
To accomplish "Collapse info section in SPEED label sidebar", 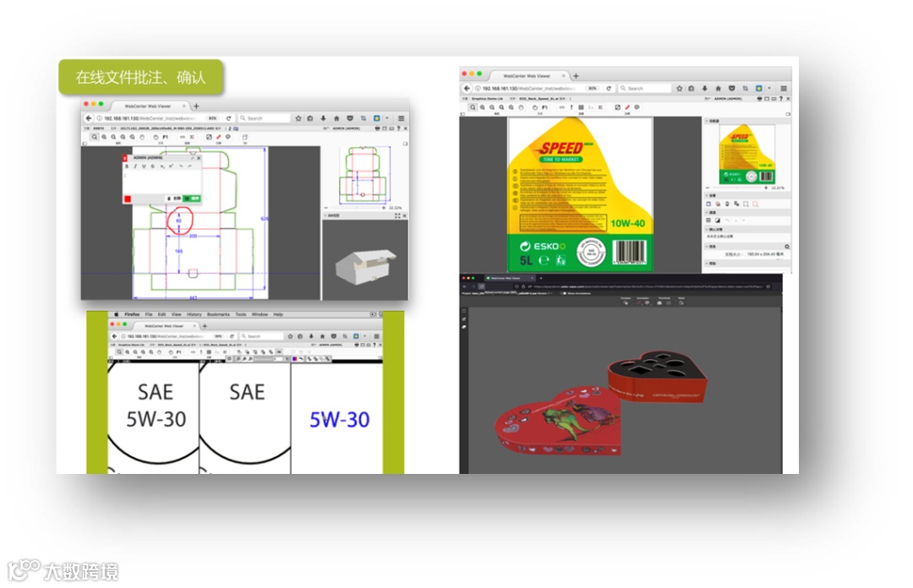I will pos(708,246).
